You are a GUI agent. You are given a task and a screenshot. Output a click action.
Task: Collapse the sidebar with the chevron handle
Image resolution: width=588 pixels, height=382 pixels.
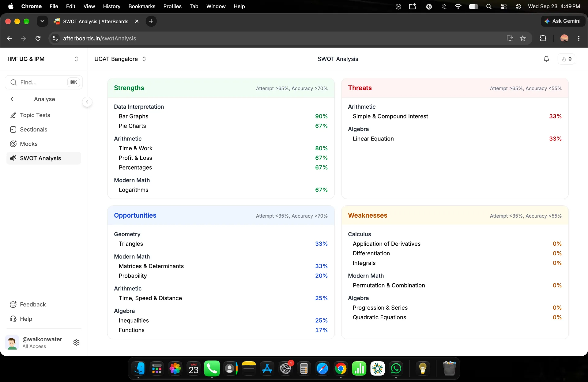(x=87, y=102)
